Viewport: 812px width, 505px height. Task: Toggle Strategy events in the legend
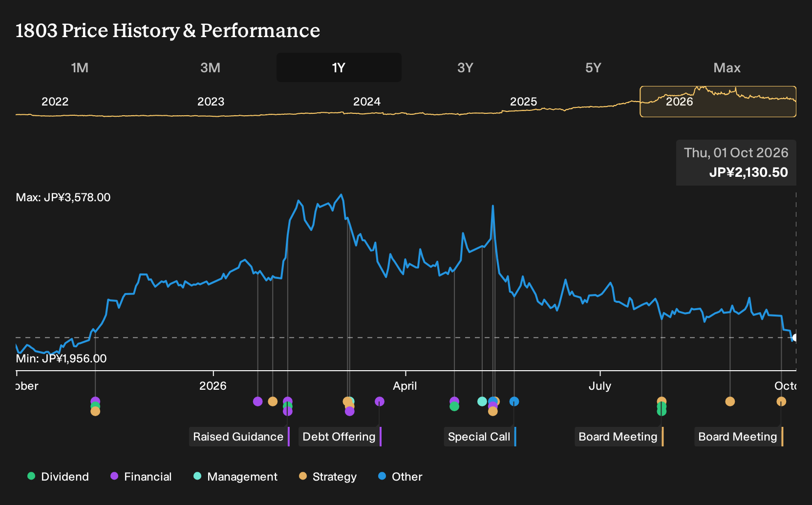tap(328, 477)
